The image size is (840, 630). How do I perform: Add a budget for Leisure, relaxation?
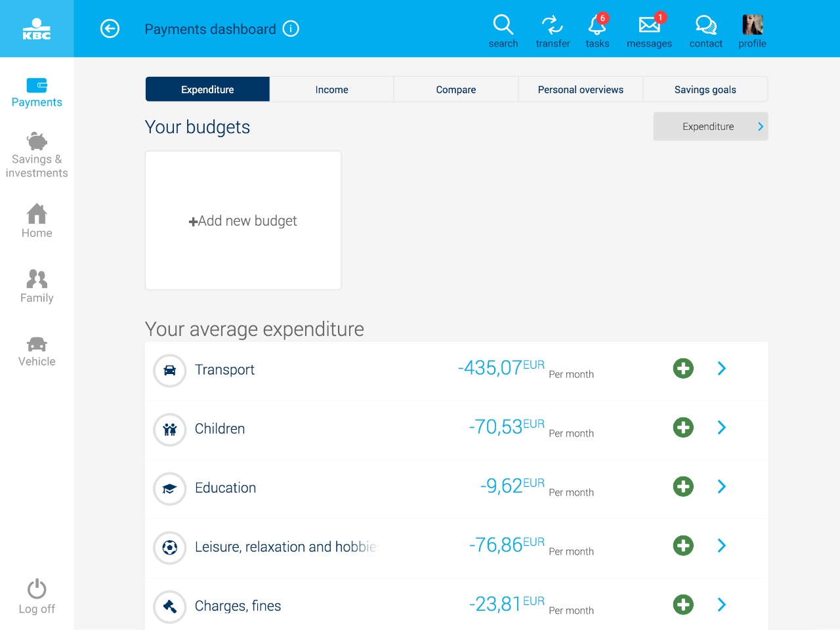click(x=683, y=545)
